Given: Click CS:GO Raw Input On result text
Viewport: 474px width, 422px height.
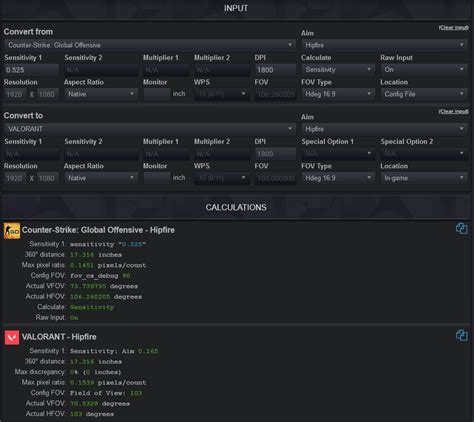Looking at the screenshot, I should pos(74,318).
